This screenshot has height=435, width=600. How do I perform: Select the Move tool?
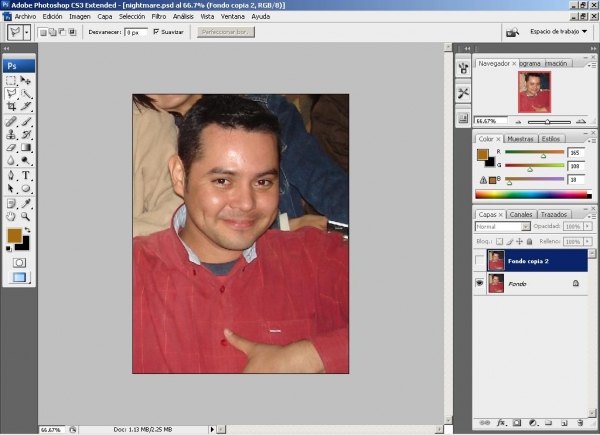26,80
